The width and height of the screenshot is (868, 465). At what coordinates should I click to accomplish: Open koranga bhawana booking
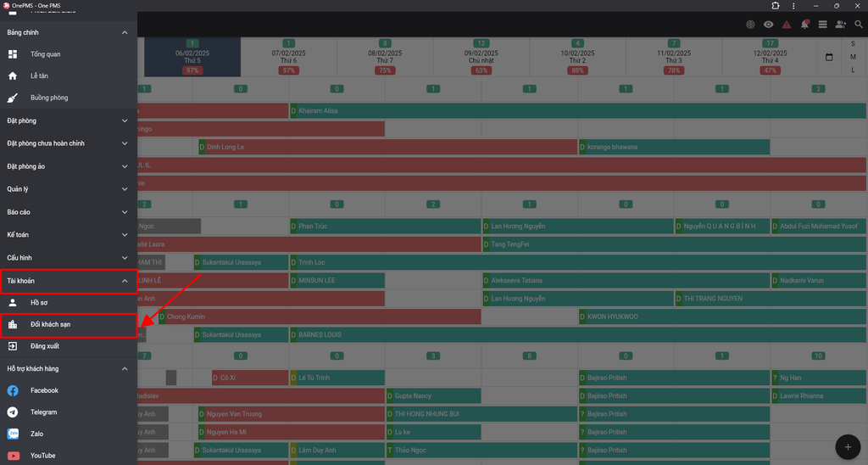674,147
